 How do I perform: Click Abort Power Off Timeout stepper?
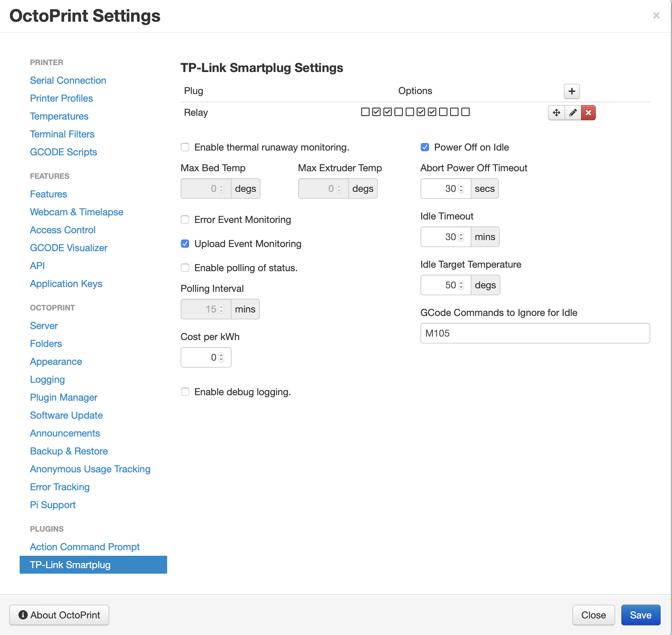461,189
